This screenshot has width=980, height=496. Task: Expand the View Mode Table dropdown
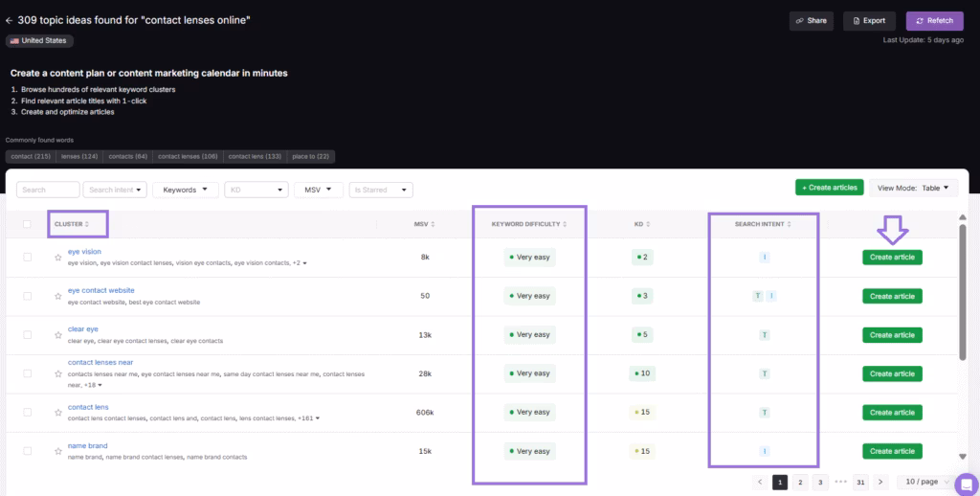coord(913,189)
